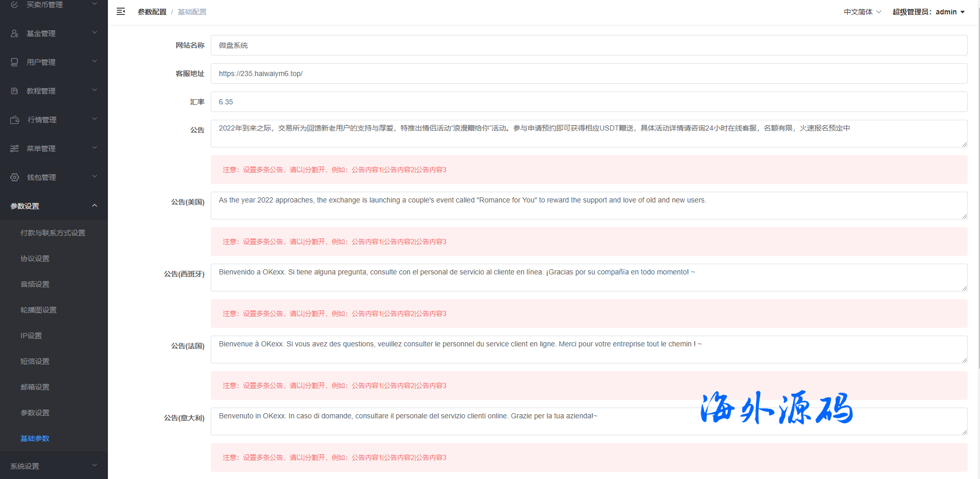Click the 基金管理 sidebar icon
980x479 pixels.
[x=14, y=33]
